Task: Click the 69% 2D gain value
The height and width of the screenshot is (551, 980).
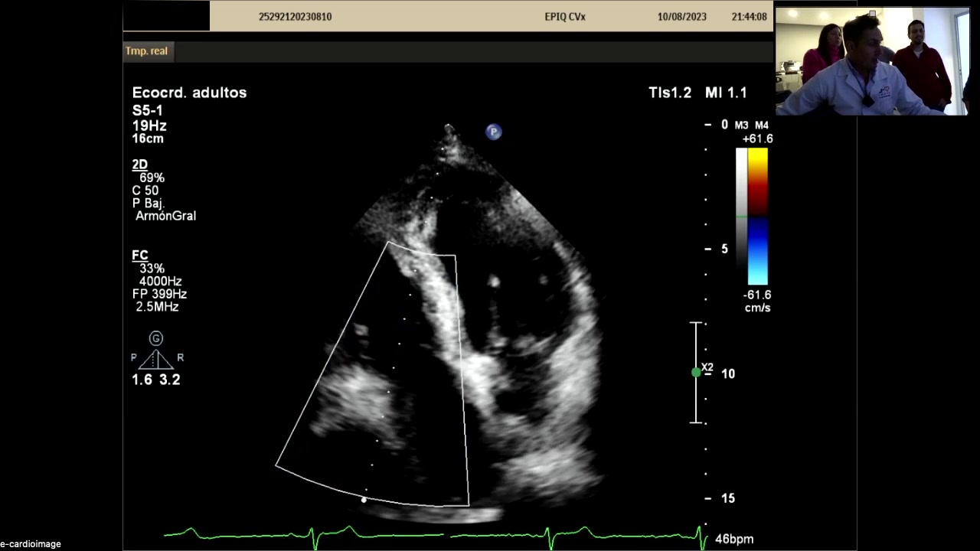Action: [152, 178]
